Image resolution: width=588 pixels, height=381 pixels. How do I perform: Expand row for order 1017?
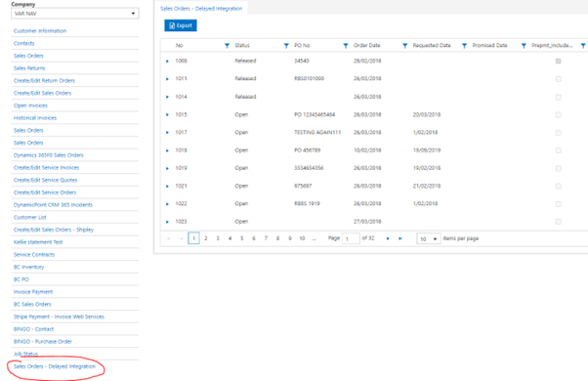167,133
